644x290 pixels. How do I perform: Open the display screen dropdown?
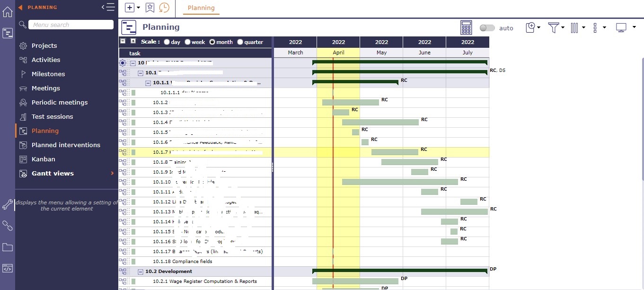click(x=625, y=27)
